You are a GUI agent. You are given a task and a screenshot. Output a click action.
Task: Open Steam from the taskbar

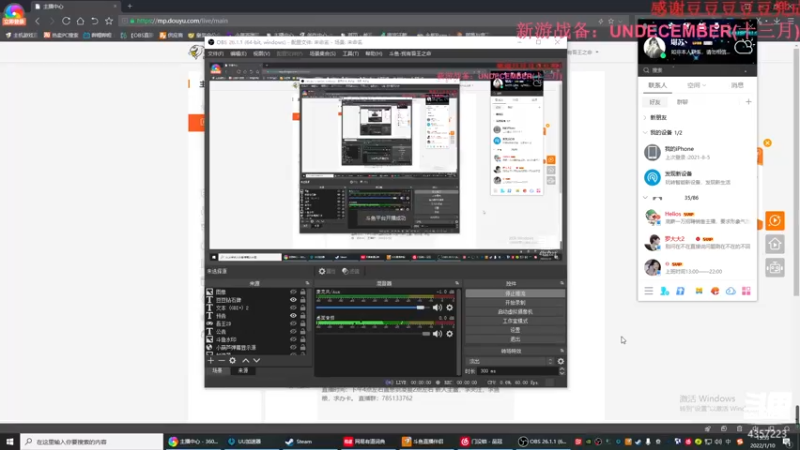[299, 441]
